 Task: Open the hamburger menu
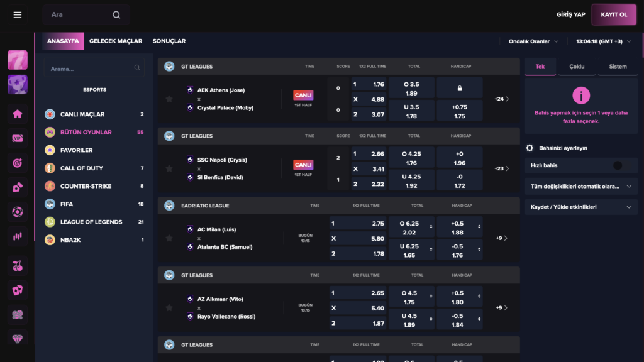[x=18, y=15]
